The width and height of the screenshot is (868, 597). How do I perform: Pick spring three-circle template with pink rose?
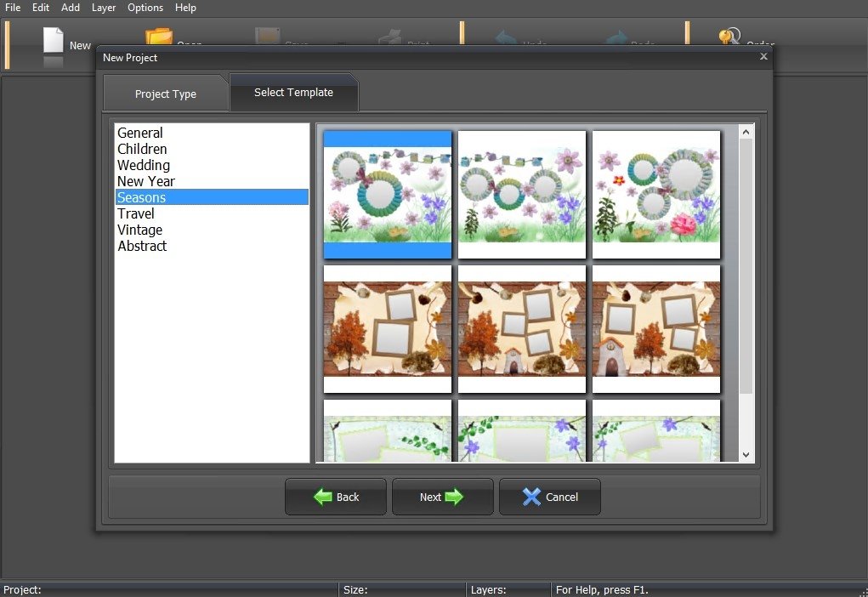pyautogui.click(x=656, y=195)
